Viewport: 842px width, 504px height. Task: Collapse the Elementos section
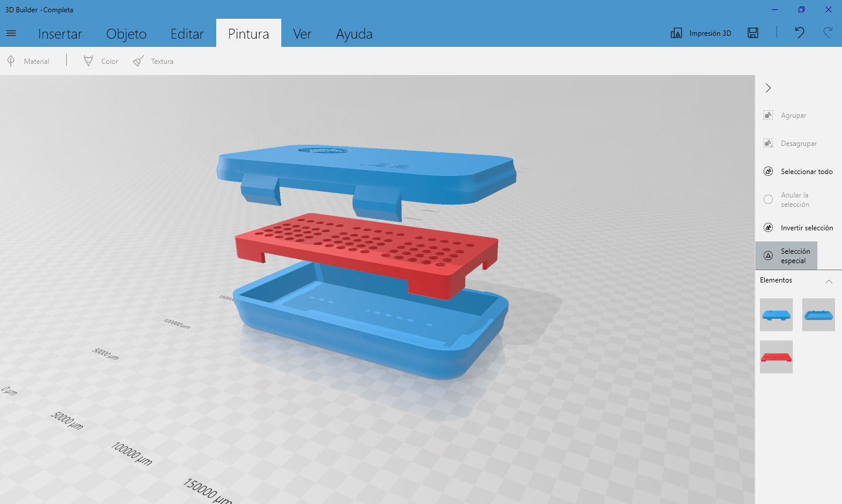pos(829,281)
